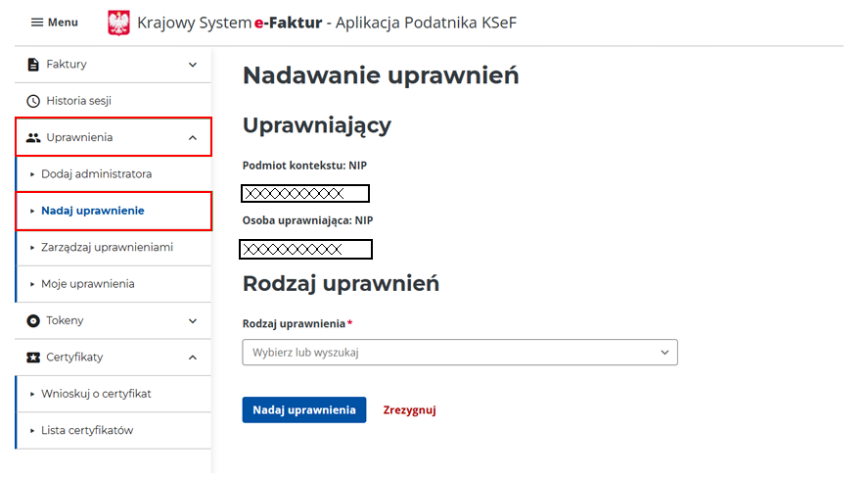Click the Zrezygnuj cancel link
868x479 pixels.
click(x=409, y=410)
